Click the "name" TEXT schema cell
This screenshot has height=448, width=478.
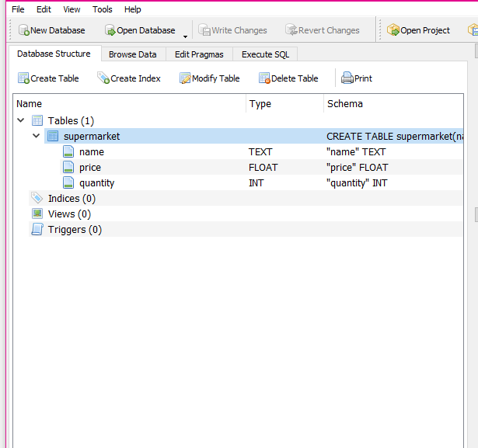click(x=356, y=151)
